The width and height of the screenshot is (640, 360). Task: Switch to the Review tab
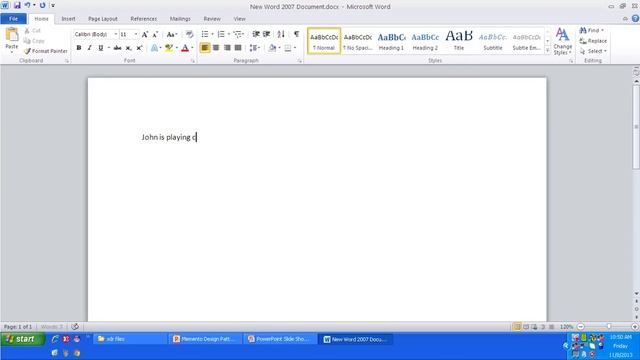(212, 19)
